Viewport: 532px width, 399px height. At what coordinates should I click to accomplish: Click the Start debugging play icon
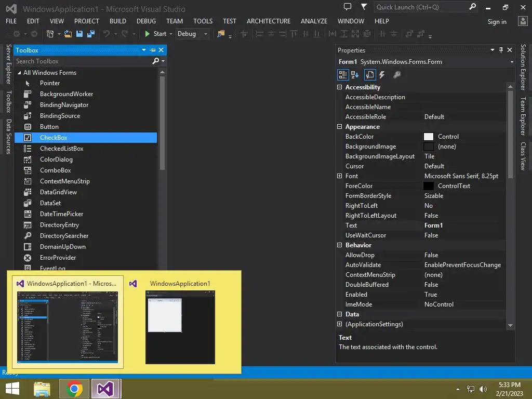(147, 34)
